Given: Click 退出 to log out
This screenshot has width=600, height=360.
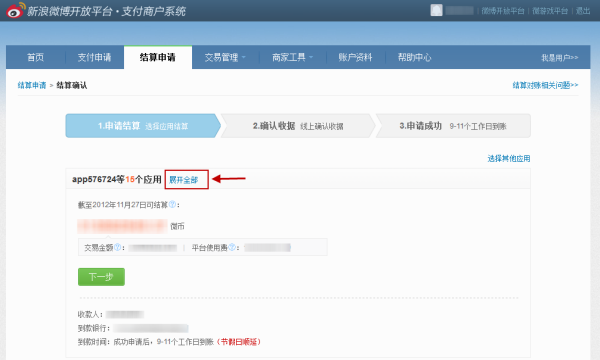Looking at the screenshot, I should pos(583,11).
